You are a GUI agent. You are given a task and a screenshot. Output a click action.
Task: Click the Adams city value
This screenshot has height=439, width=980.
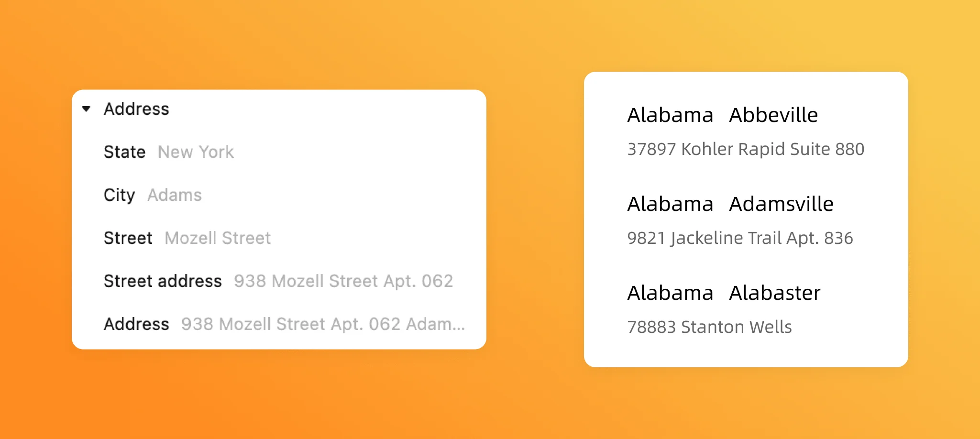[x=175, y=195]
